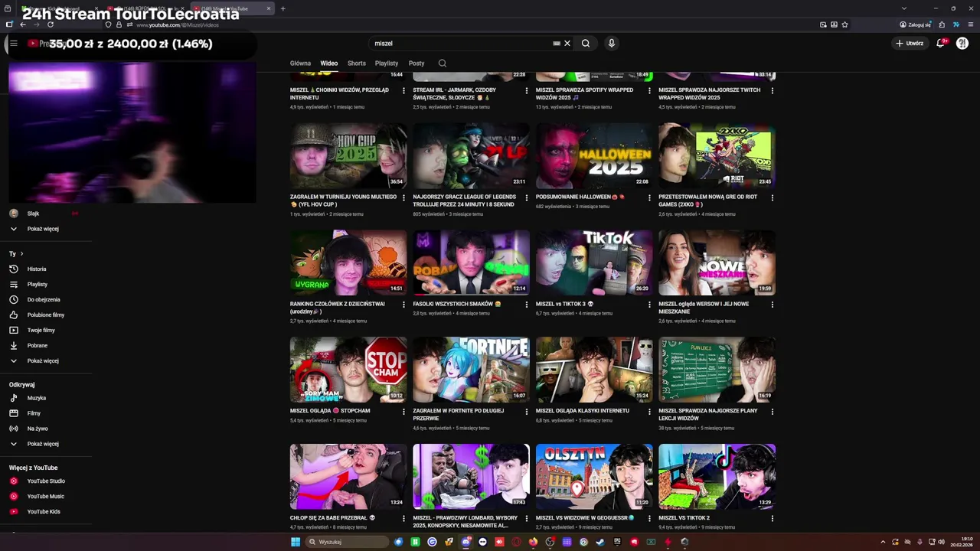The height and width of the screenshot is (551, 980).
Task: Switch to the Główna channel tab
Action: (300, 64)
